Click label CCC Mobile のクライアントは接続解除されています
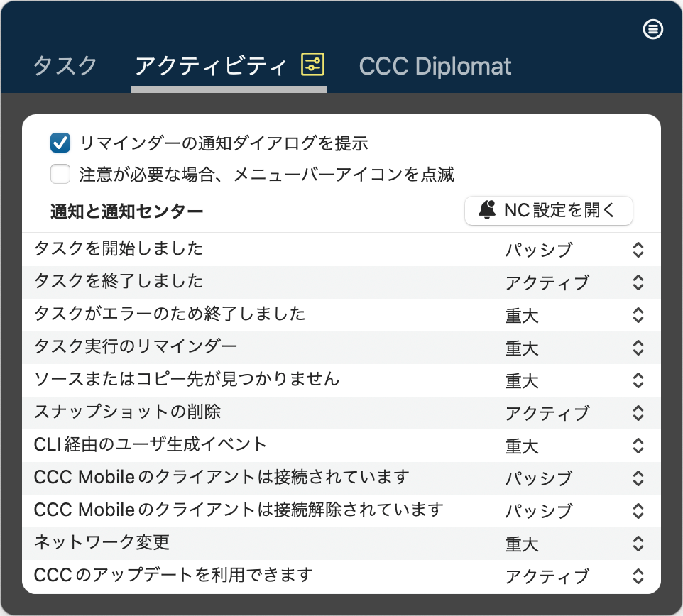 [239, 510]
